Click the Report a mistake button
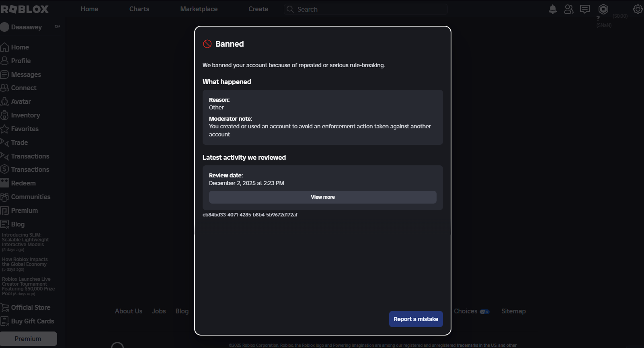The width and height of the screenshot is (644, 348). coord(416,319)
